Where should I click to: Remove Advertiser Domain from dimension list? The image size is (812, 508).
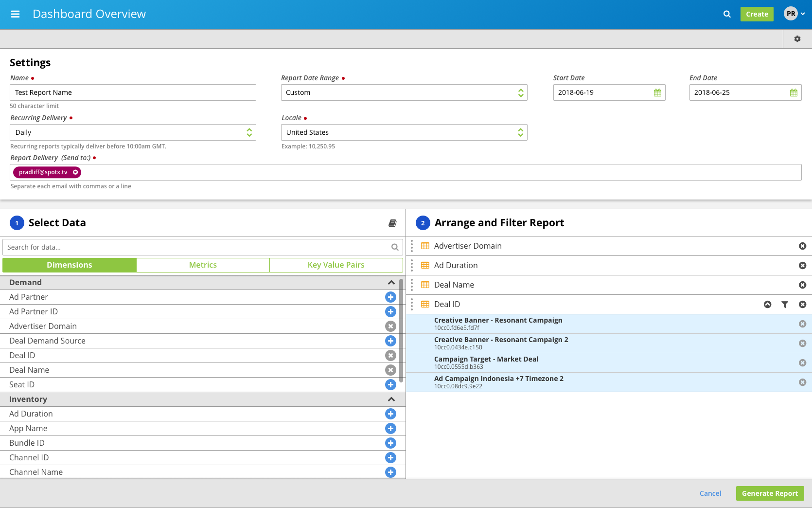tap(390, 327)
